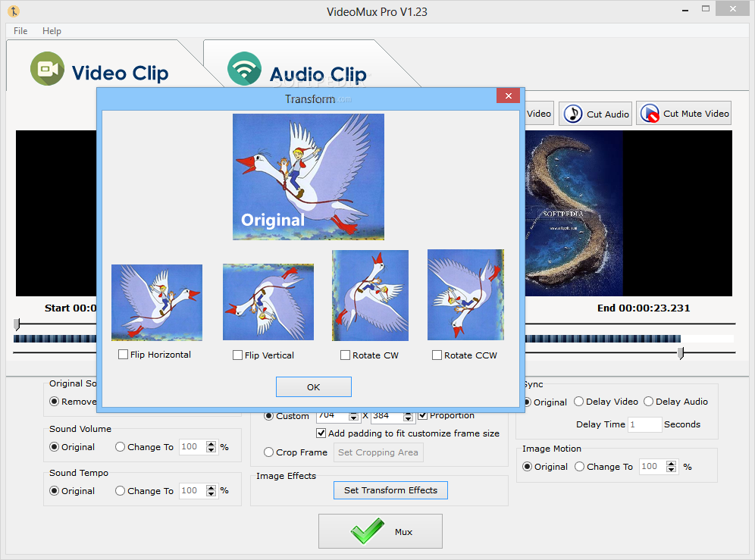The width and height of the screenshot is (755, 560).
Task: Click the Sound Tempo percent field
Action: coord(193,490)
